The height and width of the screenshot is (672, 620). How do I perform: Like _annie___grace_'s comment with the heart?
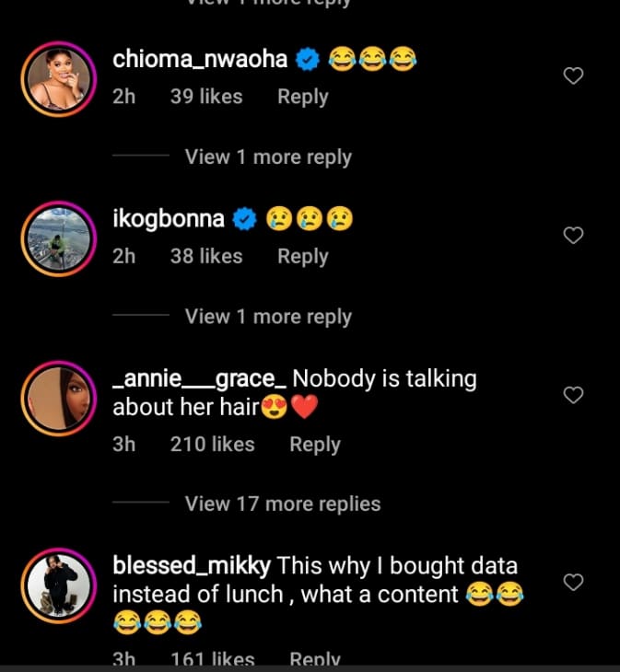coord(573,395)
